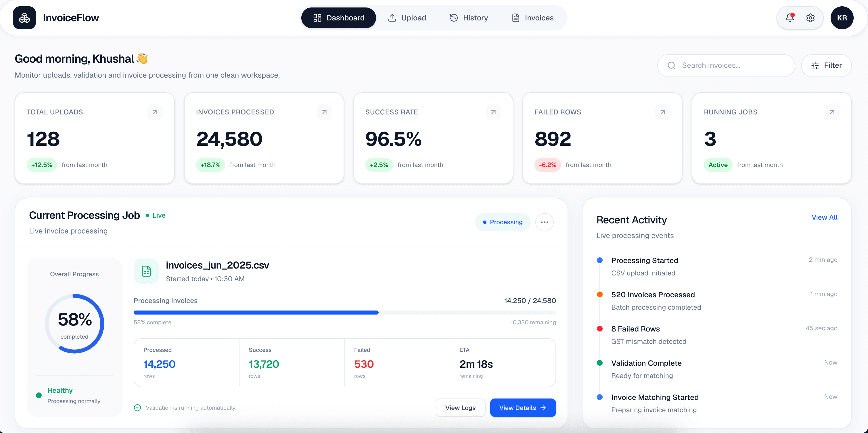Click the search magnifier icon

click(x=672, y=65)
